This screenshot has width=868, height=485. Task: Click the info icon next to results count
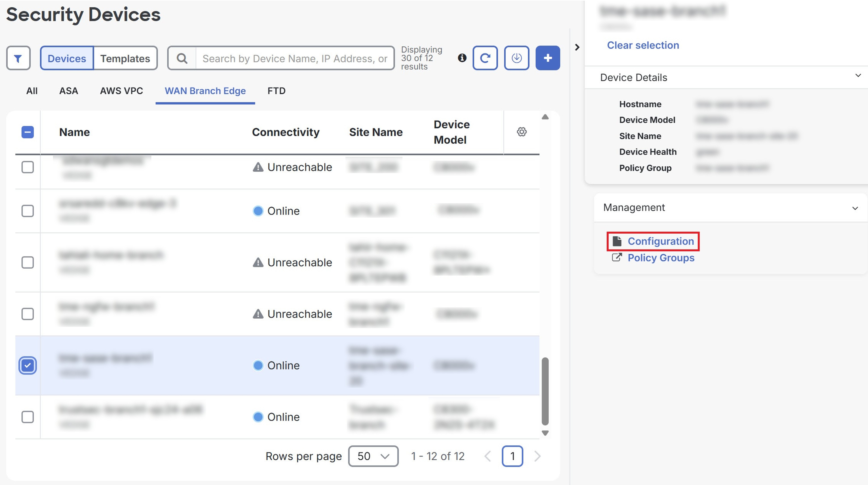[462, 58]
